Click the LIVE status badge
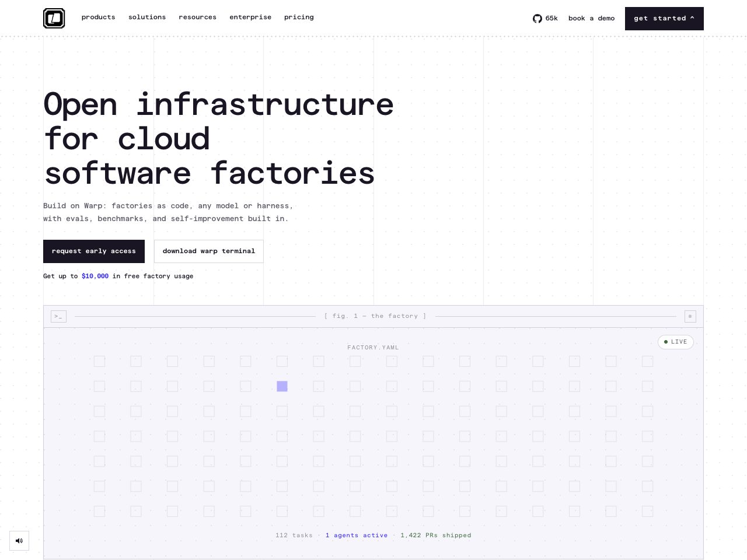 tap(676, 342)
